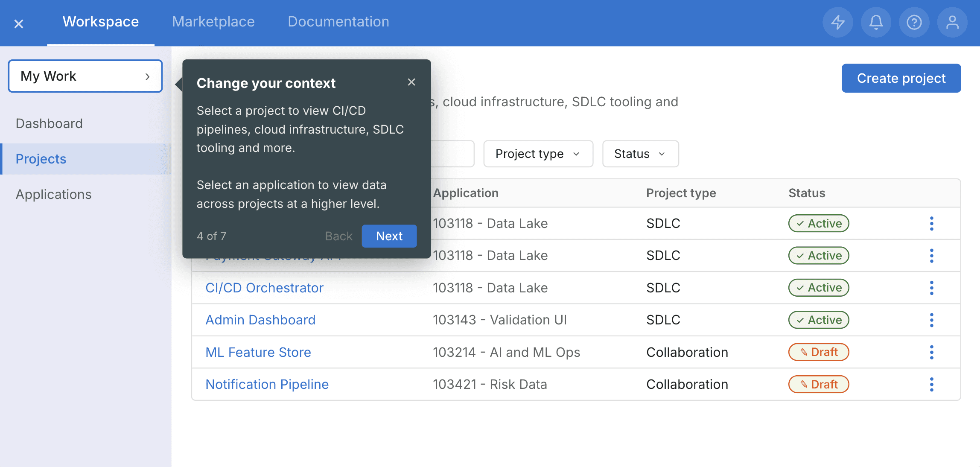Viewport: 980px width, 467px height.
Task: Open kebab menu for ML Feature Store
Action: click(932, 352)
